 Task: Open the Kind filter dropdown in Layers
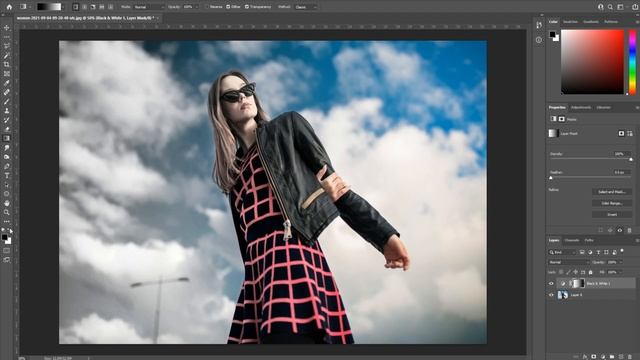(x=562, y=253)
